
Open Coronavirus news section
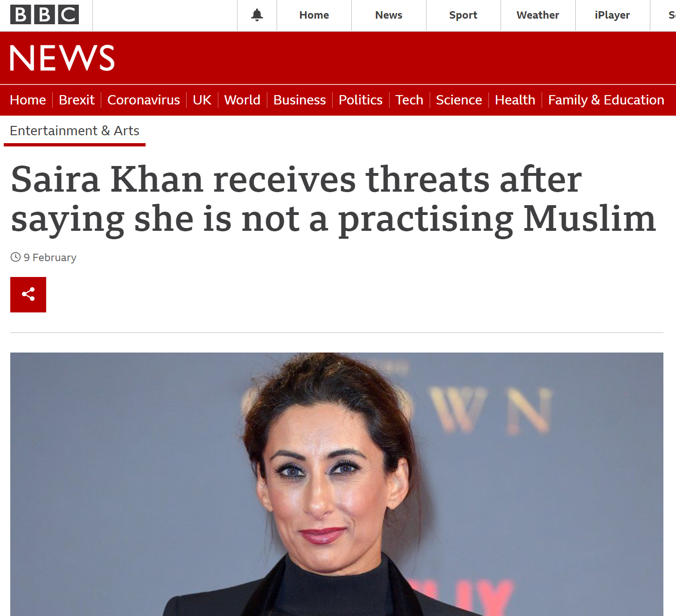(144, 100)
